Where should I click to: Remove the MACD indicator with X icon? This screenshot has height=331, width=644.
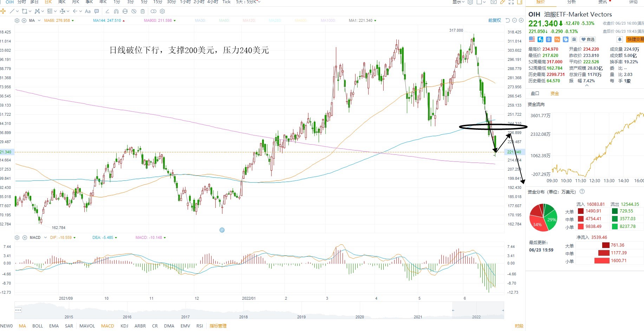pyautogui.click(x=25, y=237)
